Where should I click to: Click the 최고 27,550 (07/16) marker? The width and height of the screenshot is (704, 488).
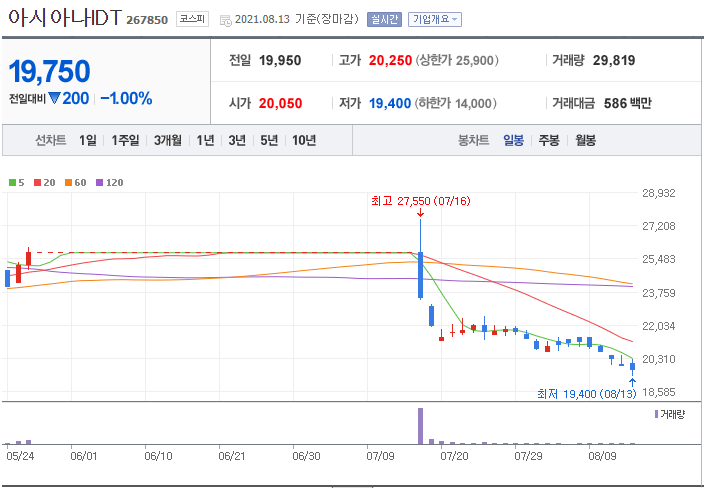point(421,201)
